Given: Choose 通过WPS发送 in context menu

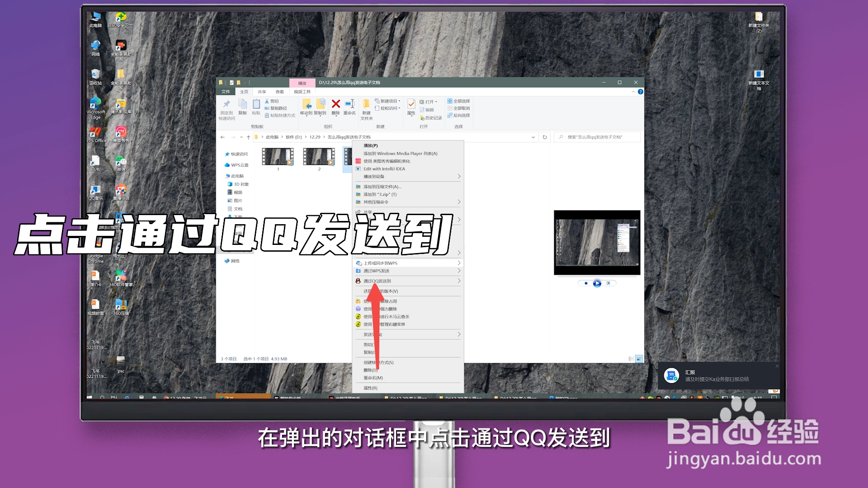Looking at the screenshot, I should pos(408,271).
